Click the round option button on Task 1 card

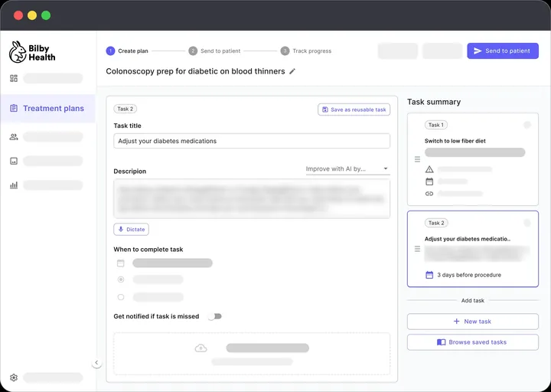(527, 125)
